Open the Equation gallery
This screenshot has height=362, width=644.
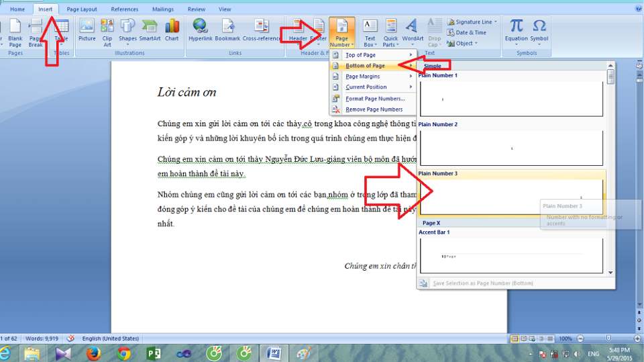click(x=517, y=32)
